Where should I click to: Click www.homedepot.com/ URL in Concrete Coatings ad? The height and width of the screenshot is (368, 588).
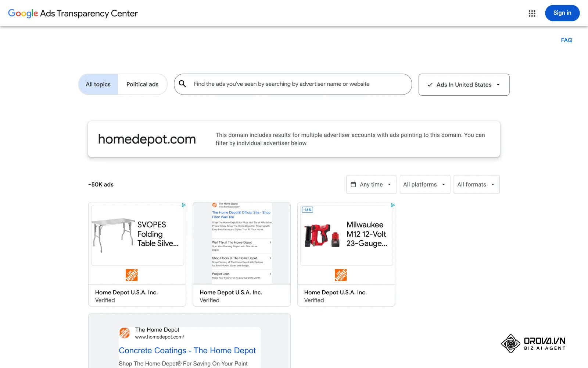159,337
